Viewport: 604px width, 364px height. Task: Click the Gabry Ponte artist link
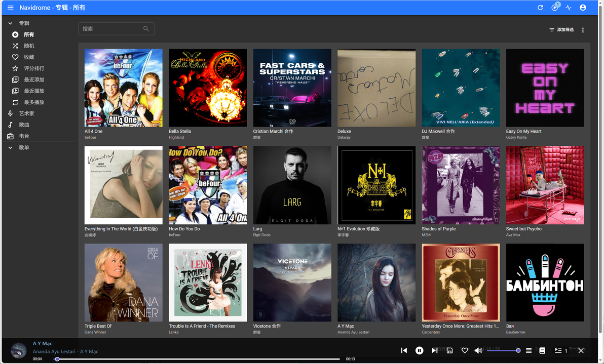[516, 137]
